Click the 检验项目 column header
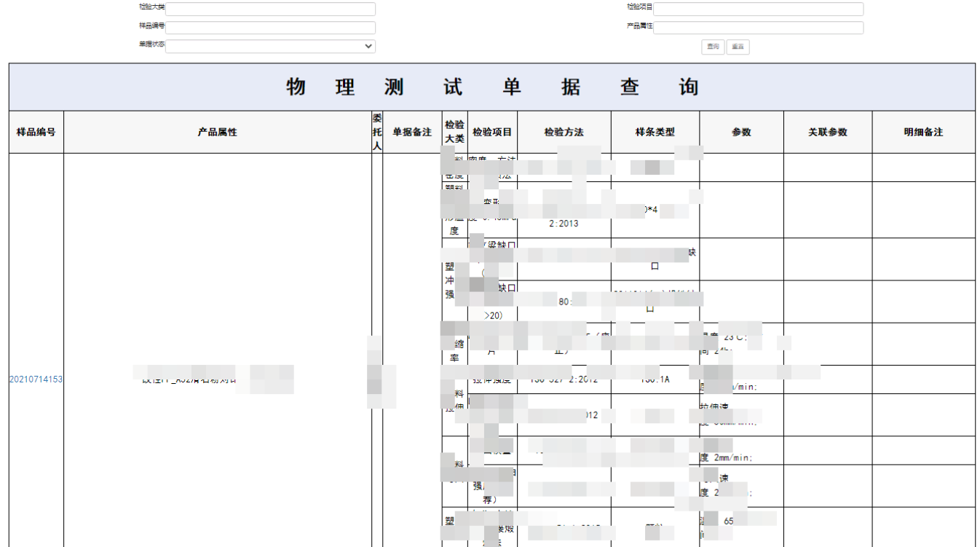 tap(492, 133)
